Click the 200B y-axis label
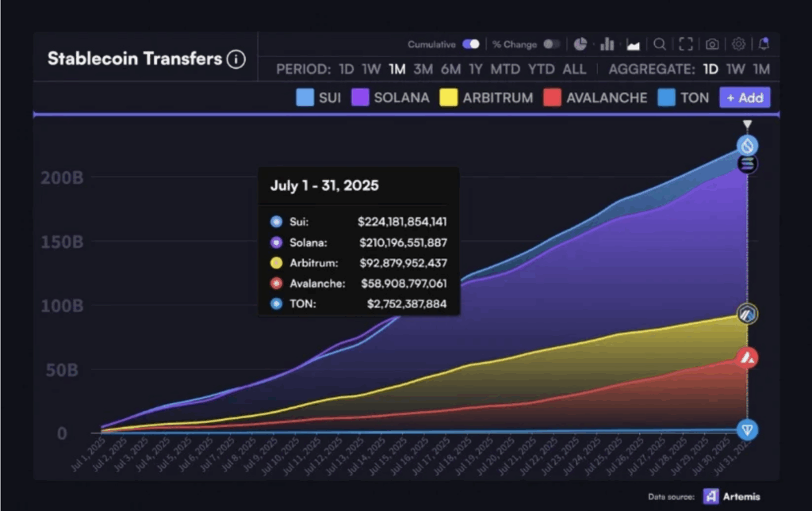812x511 pixels. (62, 178)
